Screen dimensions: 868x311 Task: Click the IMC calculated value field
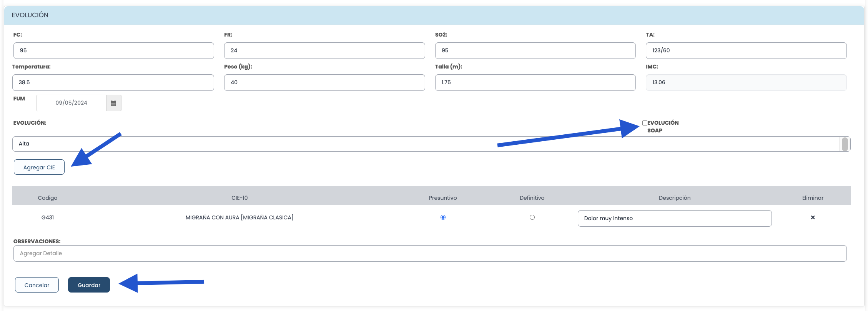pos(746,82)
